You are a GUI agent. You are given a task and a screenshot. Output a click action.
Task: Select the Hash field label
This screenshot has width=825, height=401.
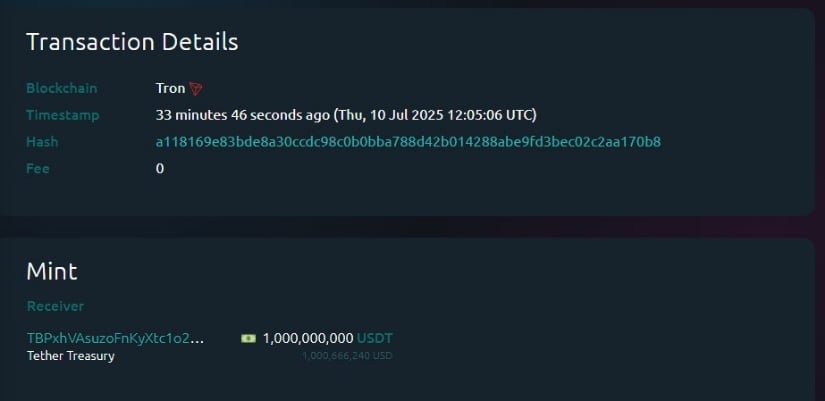click(x=42, y=142)
